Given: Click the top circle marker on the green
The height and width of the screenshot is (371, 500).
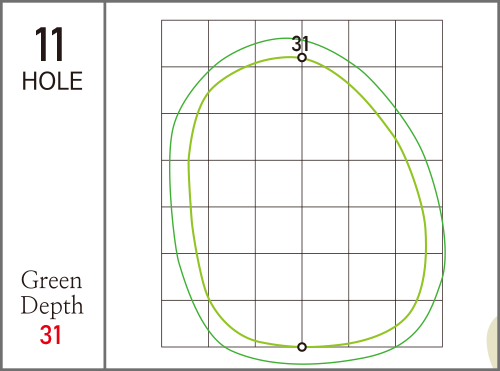Looking at the screenshot, I should pyautogui.click(x=302, y=58).
